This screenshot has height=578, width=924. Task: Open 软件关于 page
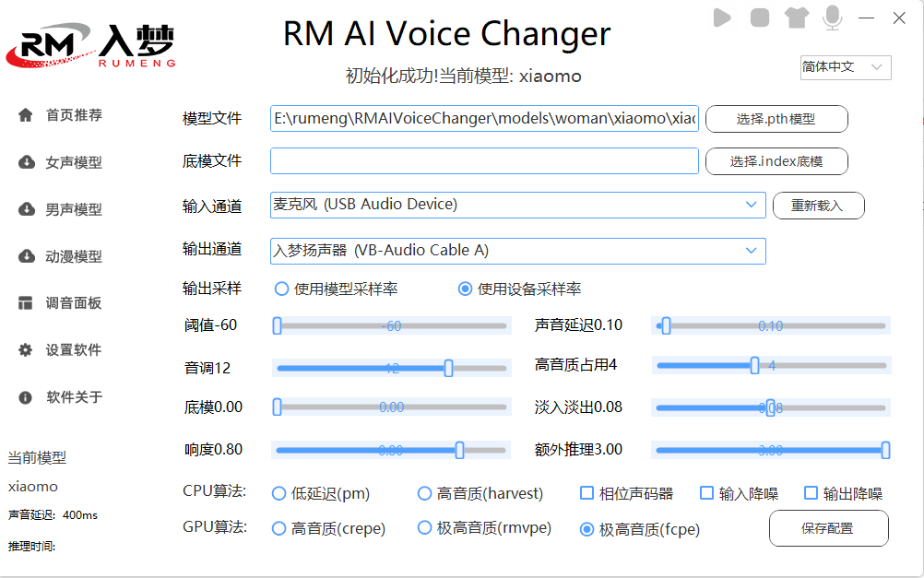[x=75, y=397]
